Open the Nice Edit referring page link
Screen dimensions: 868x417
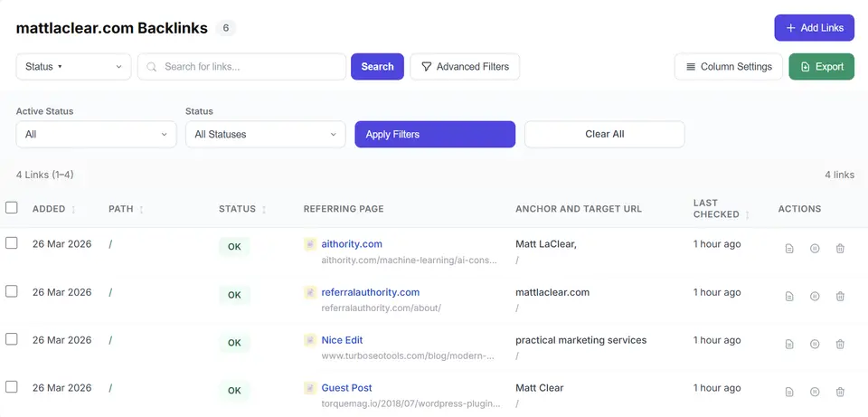coord(342,340)
